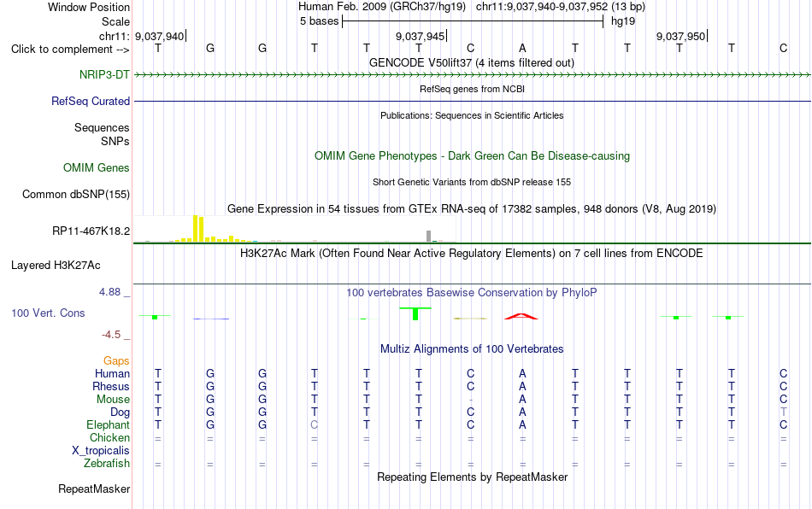Click the Scale label
The width and height of the screenshot is (812, 509).
point(115,21)
